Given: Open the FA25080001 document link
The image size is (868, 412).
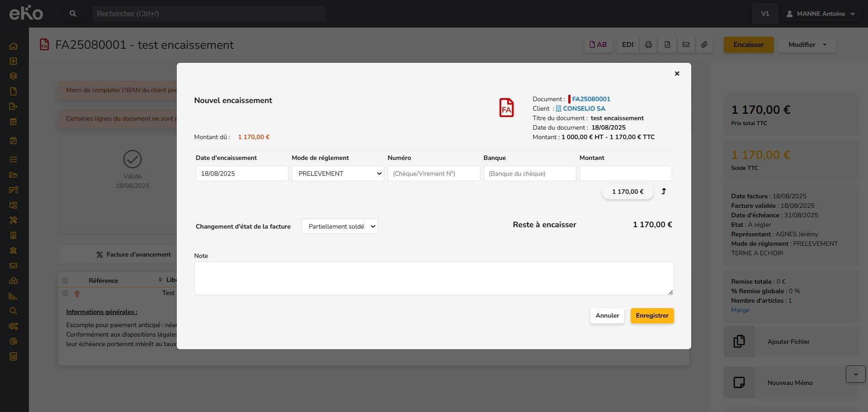Looking at the screenshot, I should tap(591, 99).
